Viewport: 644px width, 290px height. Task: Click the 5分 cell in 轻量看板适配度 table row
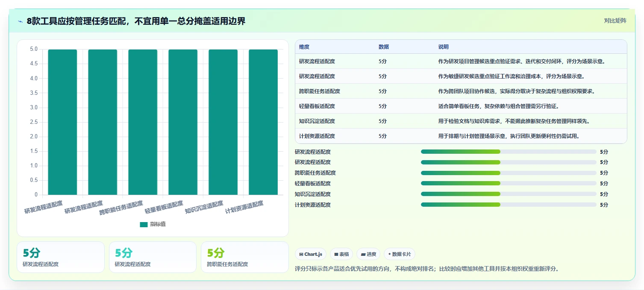[382, 106]
